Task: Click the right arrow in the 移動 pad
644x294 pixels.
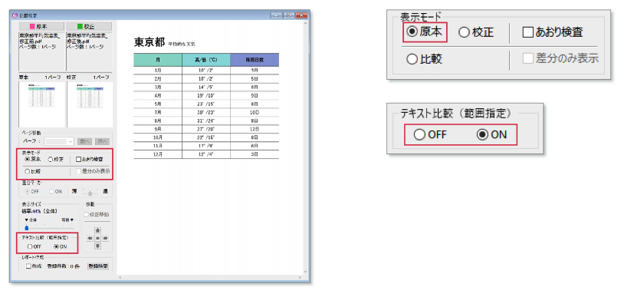Action: point(105,238)
